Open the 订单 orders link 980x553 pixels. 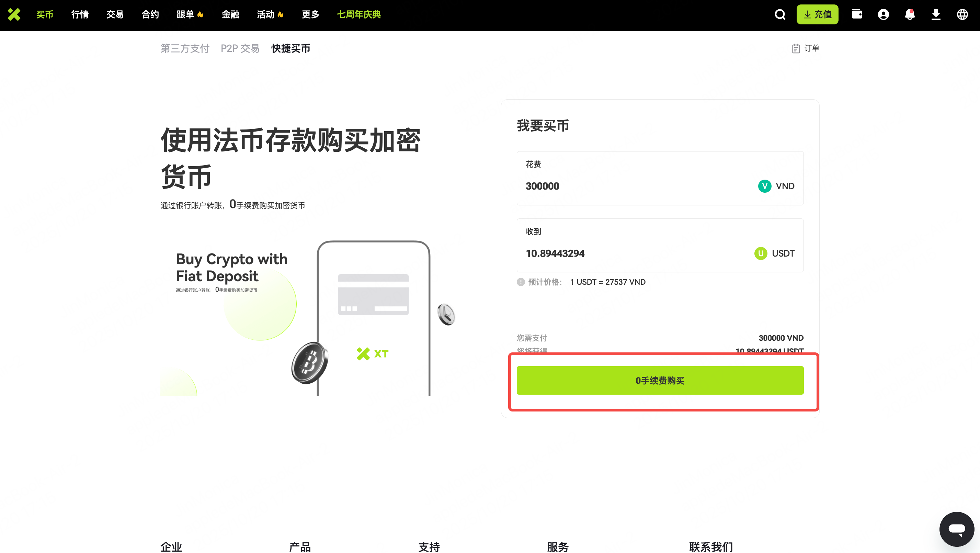coord(805,48)
